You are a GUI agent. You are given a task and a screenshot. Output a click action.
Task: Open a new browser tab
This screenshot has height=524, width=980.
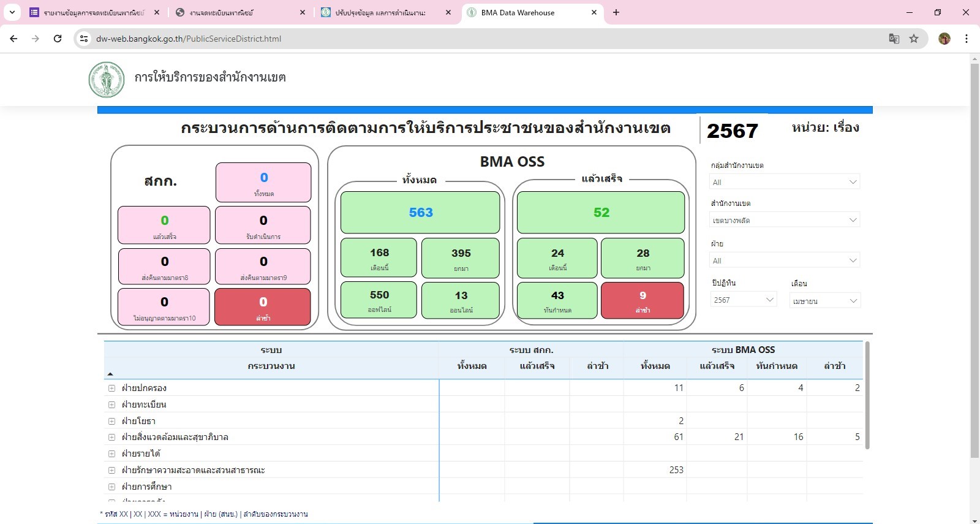[x=616, y=12]
